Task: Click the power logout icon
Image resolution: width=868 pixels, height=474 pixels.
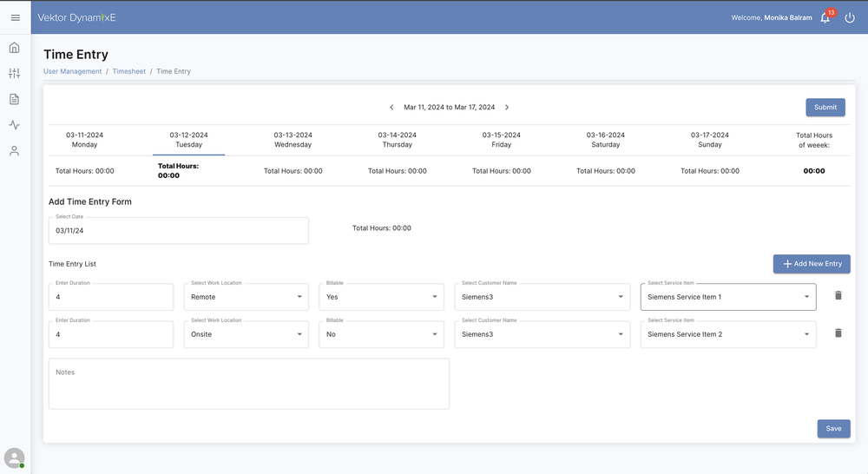Action: [x=850, y=17]
